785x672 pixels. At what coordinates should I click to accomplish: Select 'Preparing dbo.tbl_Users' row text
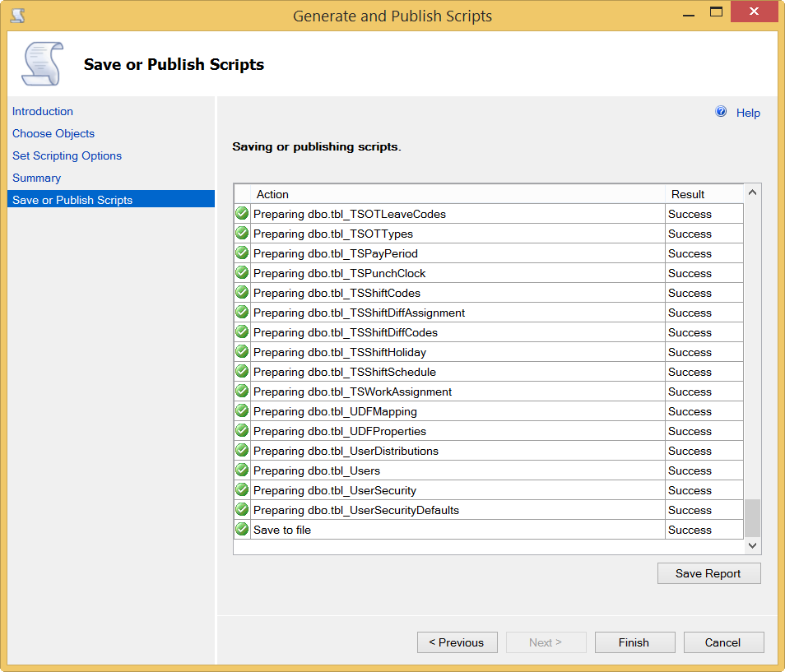pyautogui.click(x=317, y=470)
